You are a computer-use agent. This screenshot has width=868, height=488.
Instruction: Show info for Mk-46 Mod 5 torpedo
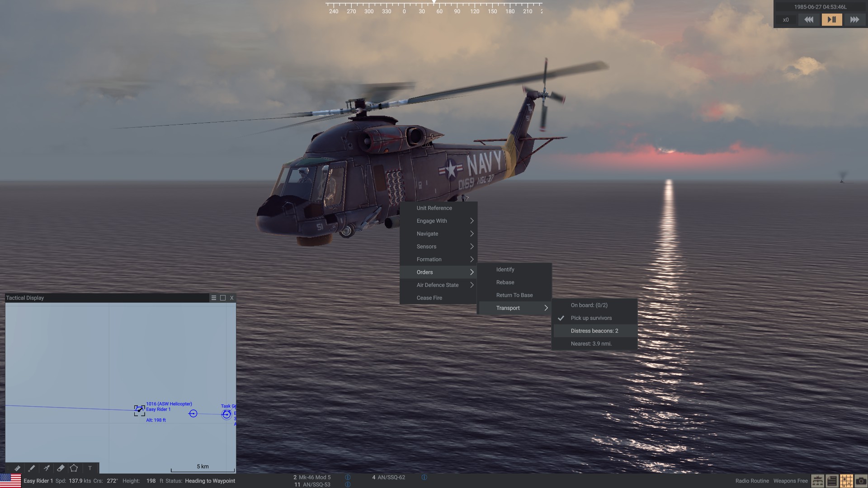click(348, 477)
